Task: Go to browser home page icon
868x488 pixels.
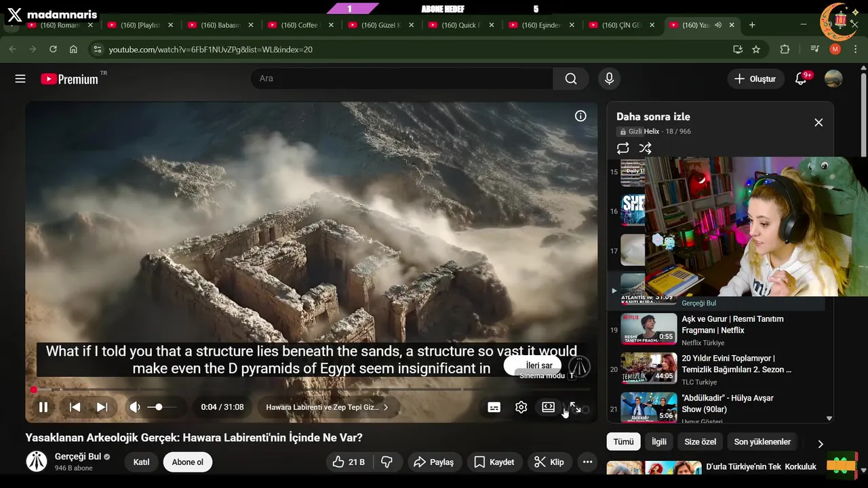Action: point(73,49)
